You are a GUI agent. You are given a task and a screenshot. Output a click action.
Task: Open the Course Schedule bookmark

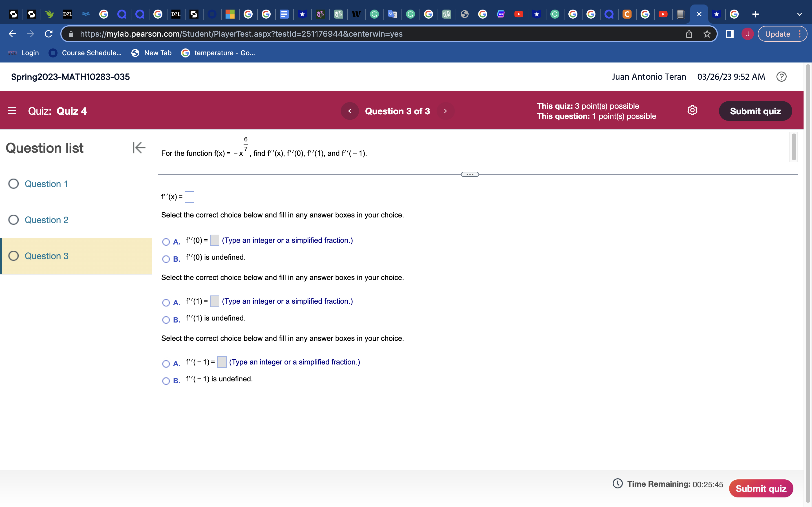85,53
